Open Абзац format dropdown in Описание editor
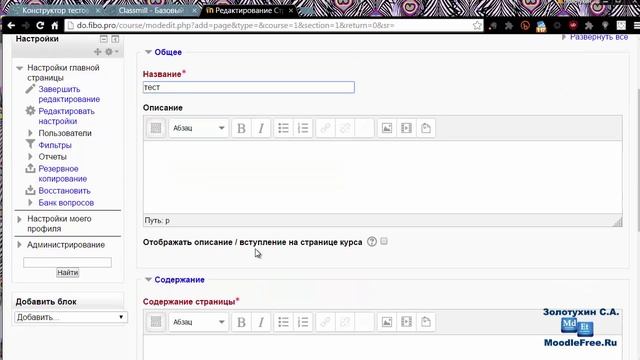Viewport: 640px width, 360px height. tap(198, 128)
